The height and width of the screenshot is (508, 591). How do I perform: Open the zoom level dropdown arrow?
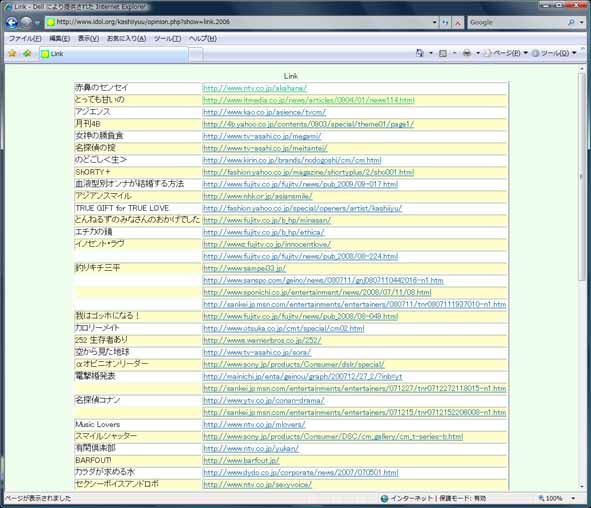(x=573, y=499)
